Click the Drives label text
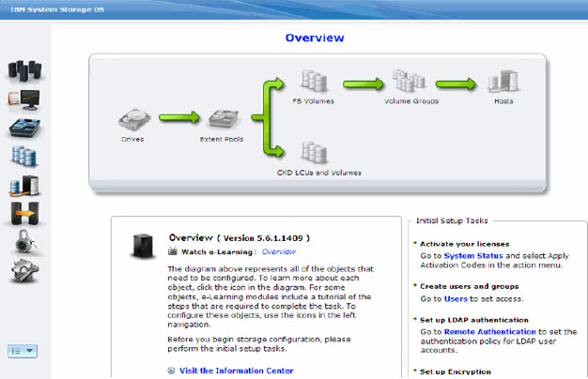 pos(132,140)
